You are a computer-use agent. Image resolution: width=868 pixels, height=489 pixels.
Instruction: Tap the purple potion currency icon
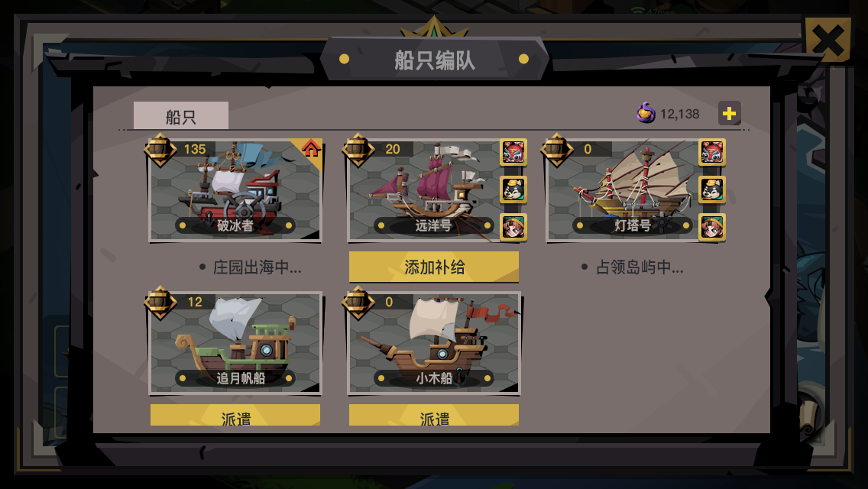646,113
